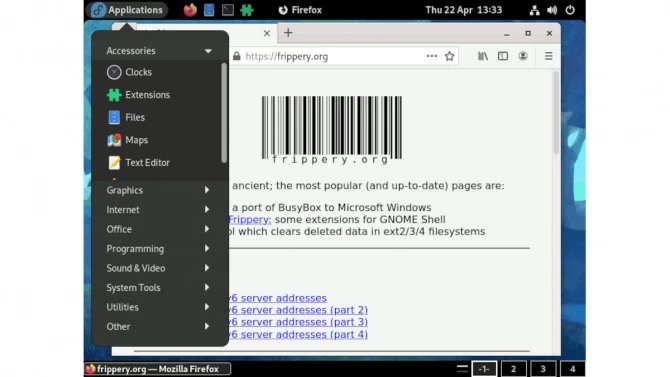Open Terminal from top panel icon
The image size is (670, 377).
(228, 10)
